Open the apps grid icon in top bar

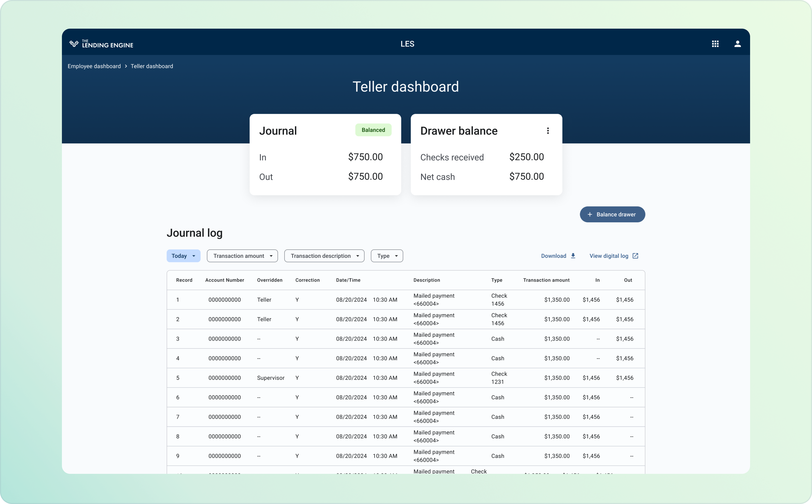click(x=715, y=44)
